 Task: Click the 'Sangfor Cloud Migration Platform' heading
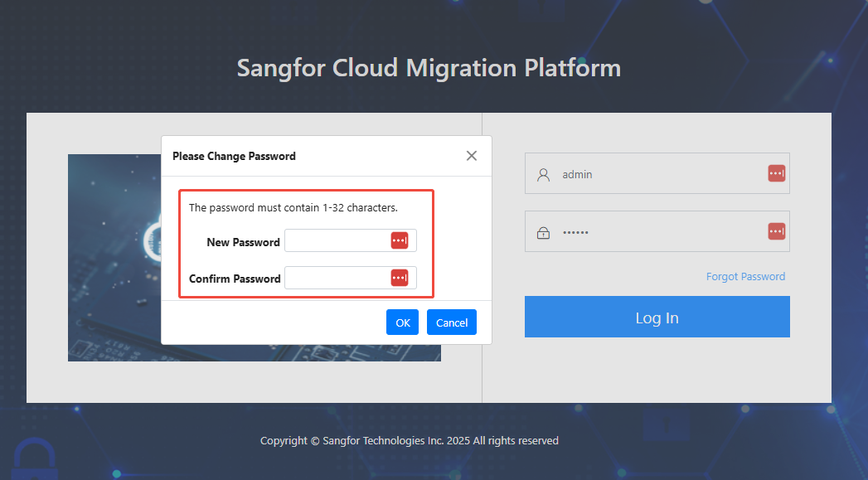tap(429, 68)
